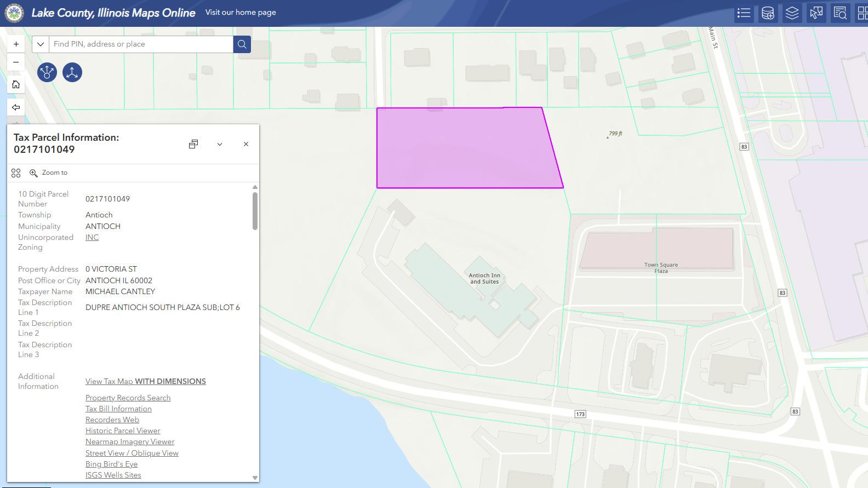Click the Main St road label
Viewport: 868px width, 488px height.
(x=713, y=37)
